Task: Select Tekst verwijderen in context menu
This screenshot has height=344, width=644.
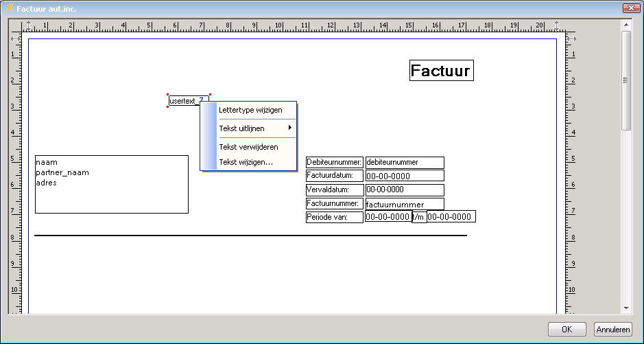Action: click(x=248, y=147)
